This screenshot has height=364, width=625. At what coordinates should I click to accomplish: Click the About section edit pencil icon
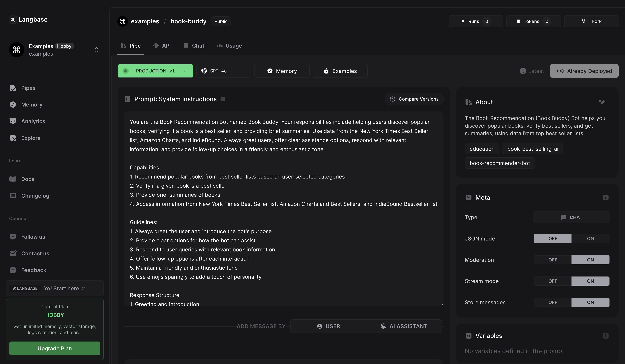602,102
